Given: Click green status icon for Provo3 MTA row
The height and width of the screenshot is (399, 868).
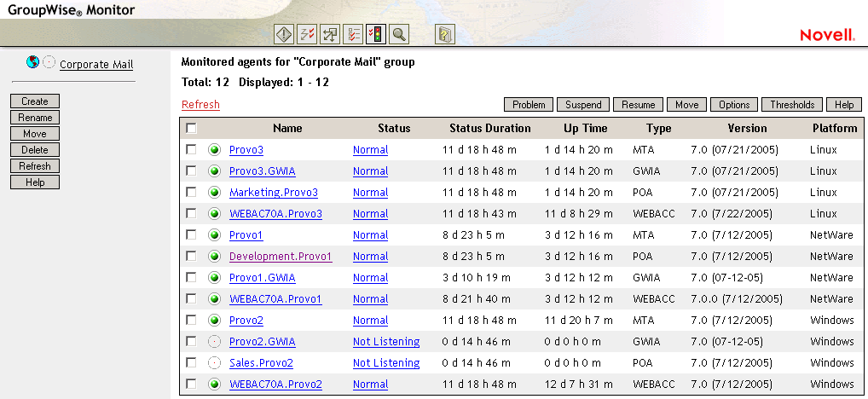Looking at the screenshot, I should point(214,150).
